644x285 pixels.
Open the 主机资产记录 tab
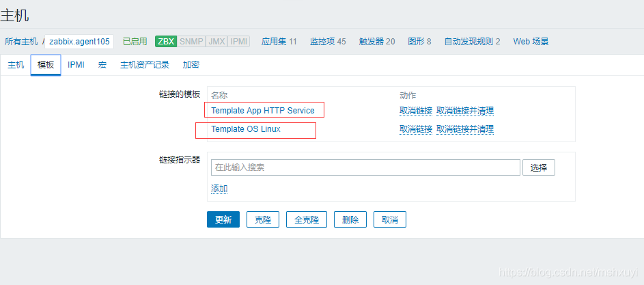pyautogui.click(x=145, y=65)
